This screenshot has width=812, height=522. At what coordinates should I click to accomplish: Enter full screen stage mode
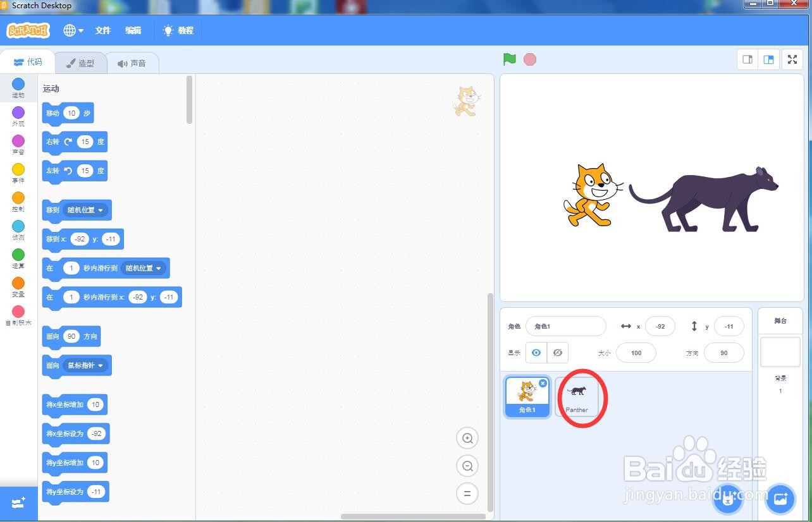pos(792,59)
